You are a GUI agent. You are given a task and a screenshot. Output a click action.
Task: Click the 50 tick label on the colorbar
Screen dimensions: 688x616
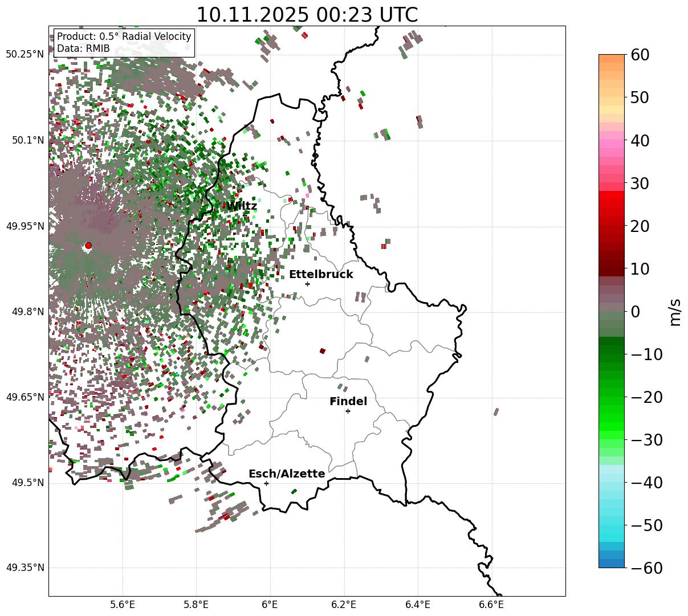[x=639, y=97]
